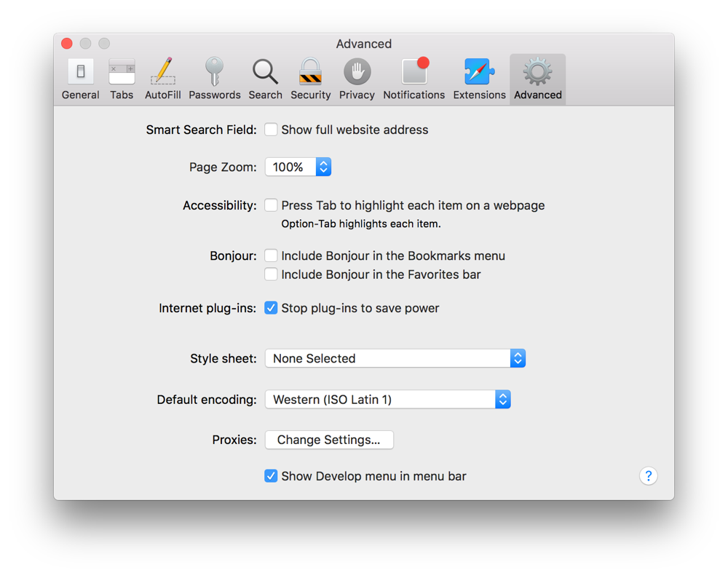
Task: Enable Include Bonjour in the Bookmarks menu
Action: 271,256
